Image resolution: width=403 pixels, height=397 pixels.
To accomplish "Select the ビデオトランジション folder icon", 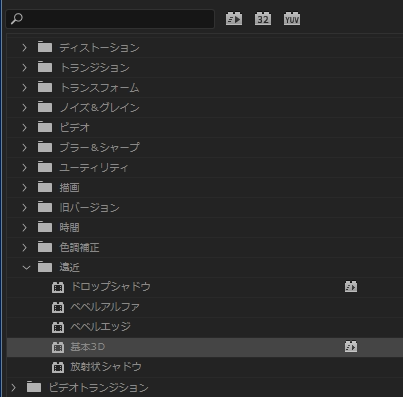I will [34, 387].
